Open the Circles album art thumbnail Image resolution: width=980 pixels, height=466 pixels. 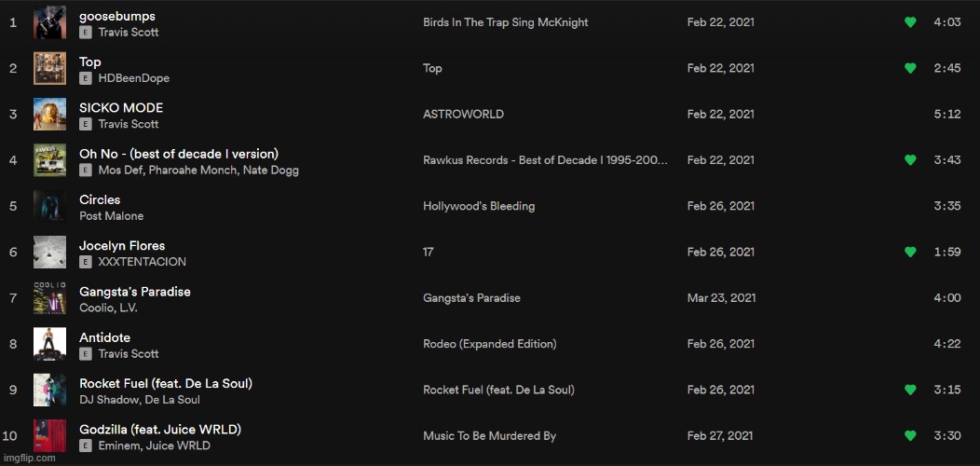[x=49, y=206]
